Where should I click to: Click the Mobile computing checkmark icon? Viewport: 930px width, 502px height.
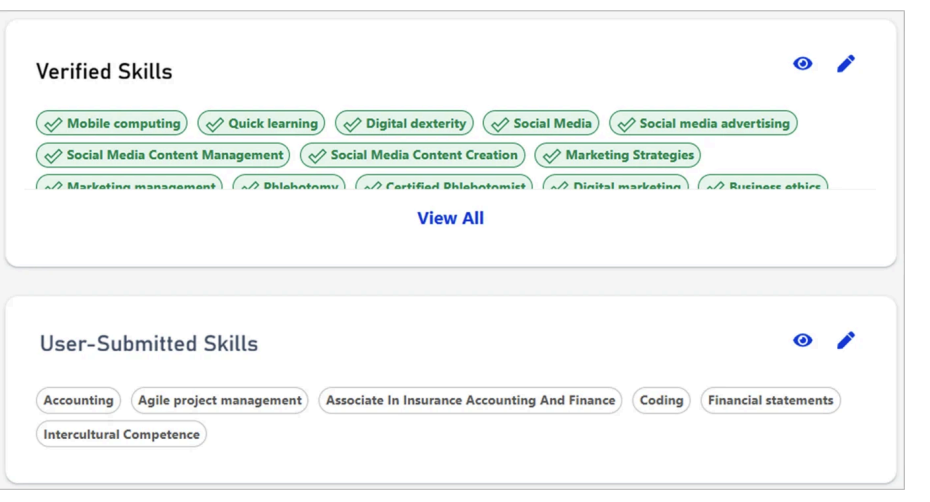click(52, 124)
